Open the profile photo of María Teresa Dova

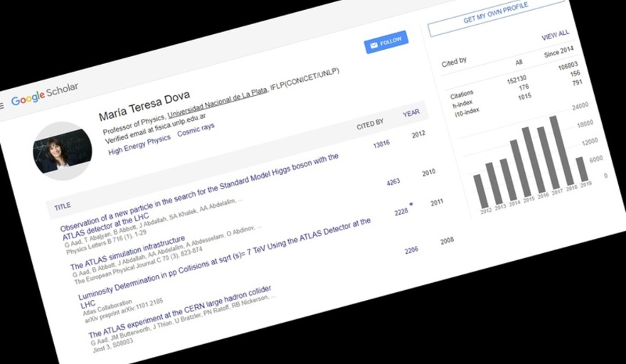63,151
